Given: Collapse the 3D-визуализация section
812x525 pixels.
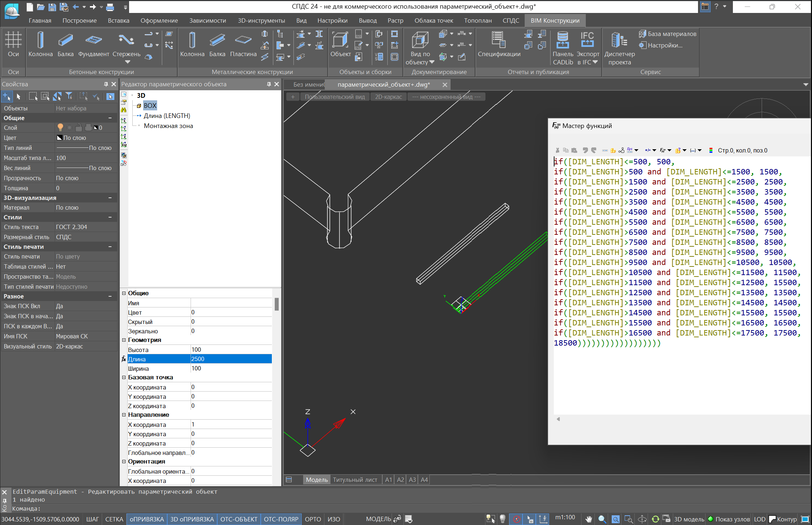Looking at the screenshot, I should pyautogui.click(x=110, y=198).
